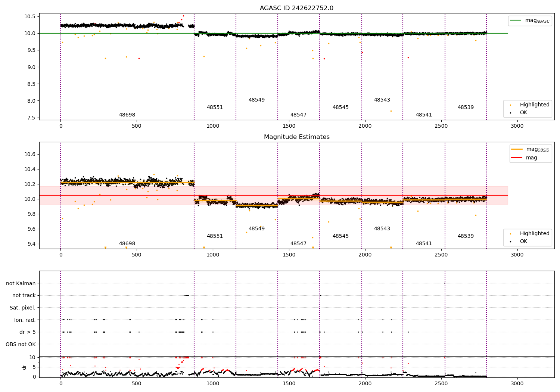560x392 pixels.
Task: Click the 'not track' axis label
Action: click(x=24, y=295)
